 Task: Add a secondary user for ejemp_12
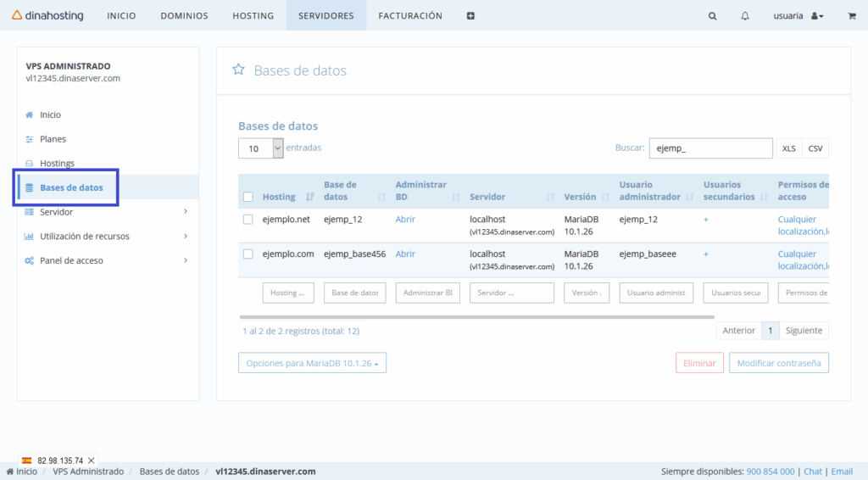706,220
